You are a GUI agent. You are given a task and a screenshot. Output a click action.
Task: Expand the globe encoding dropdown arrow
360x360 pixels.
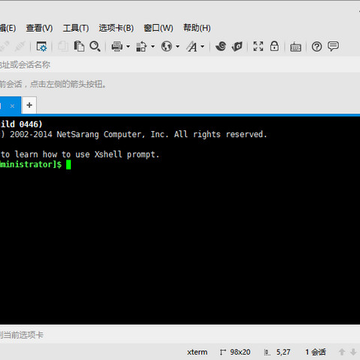click(x=177, y=46)
